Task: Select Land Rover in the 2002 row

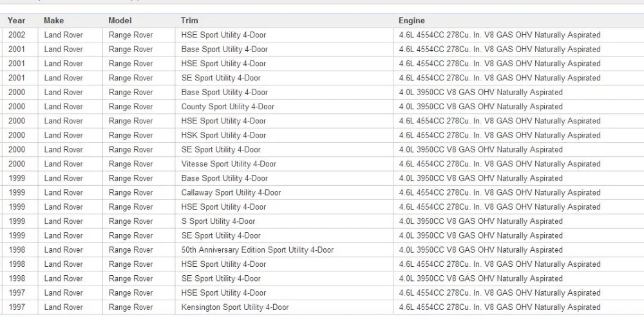Action: coord(64,35)
